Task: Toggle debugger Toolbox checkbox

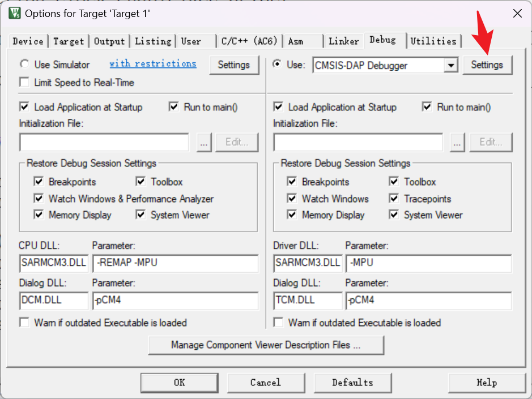Action: click(394, 182)
